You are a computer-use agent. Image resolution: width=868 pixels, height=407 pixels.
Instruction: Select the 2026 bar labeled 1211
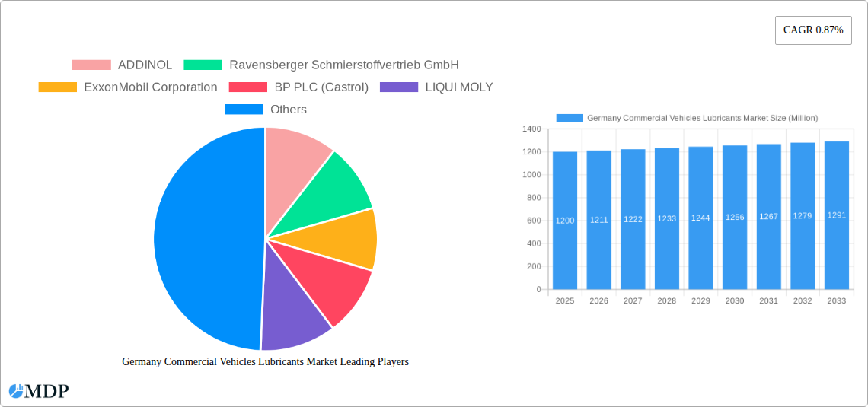pyautogui.click(x=599, y=220)
